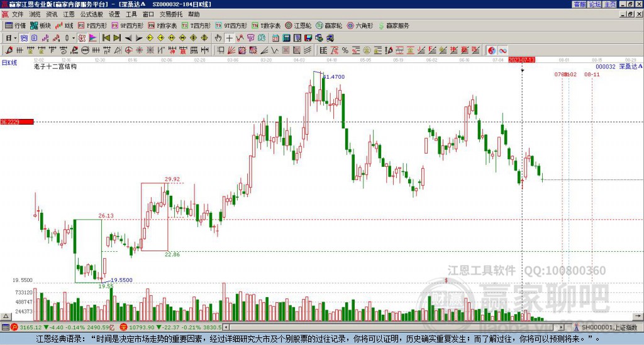Open the T数字表 tool
This screenshot has height=345, width=644.
[x=266, y=25]
